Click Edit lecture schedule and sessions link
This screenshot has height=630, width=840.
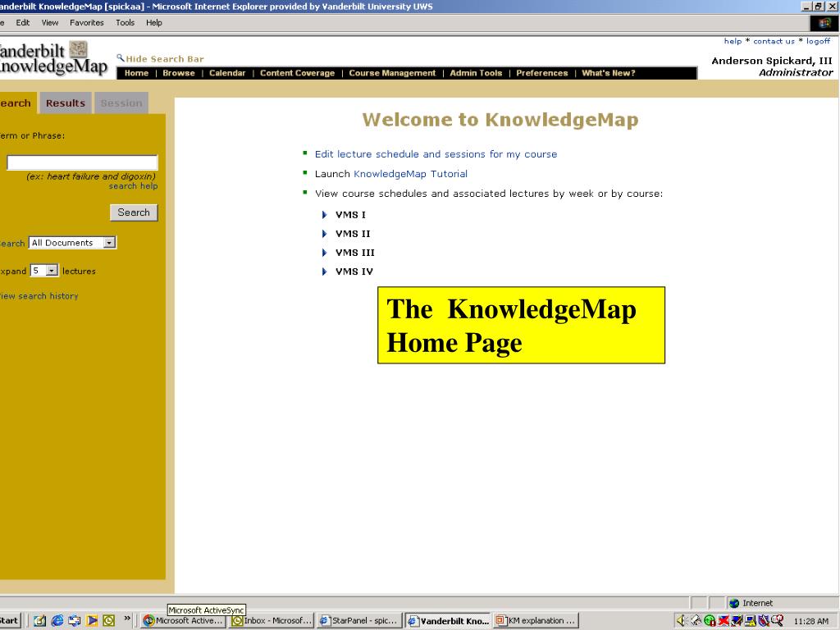click(x=436, y=154)
